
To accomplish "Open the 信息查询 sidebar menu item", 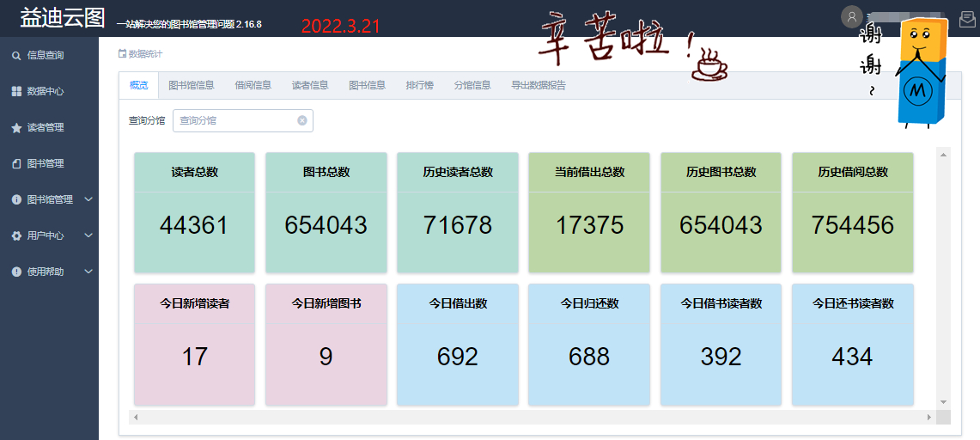I will [46, 55].
